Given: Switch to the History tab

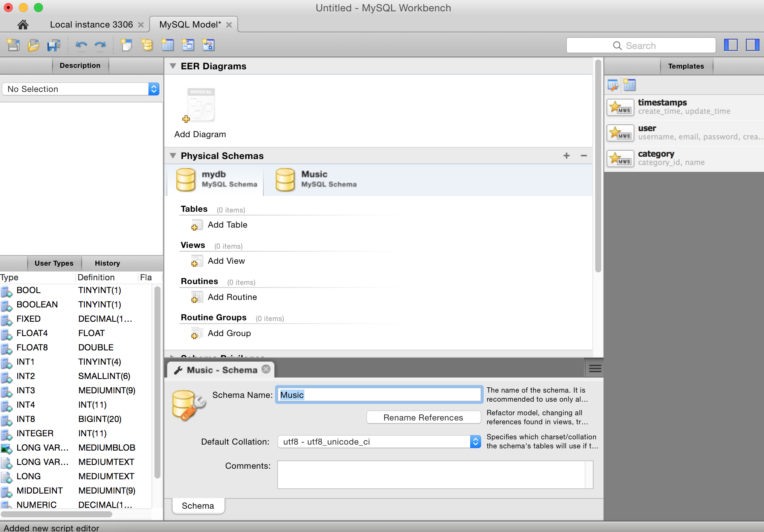Looking at the screenshot, I should (107, 263).
